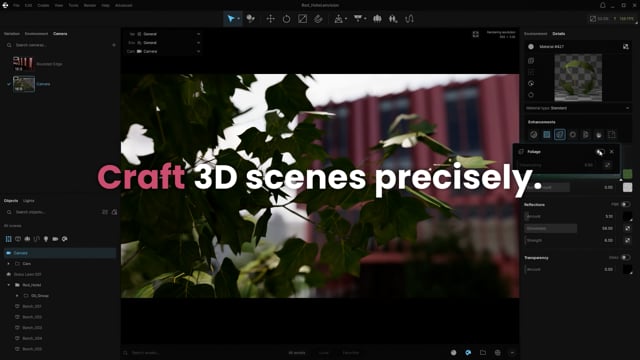
Task: Click the Search cameras input field
Action: 59,45
